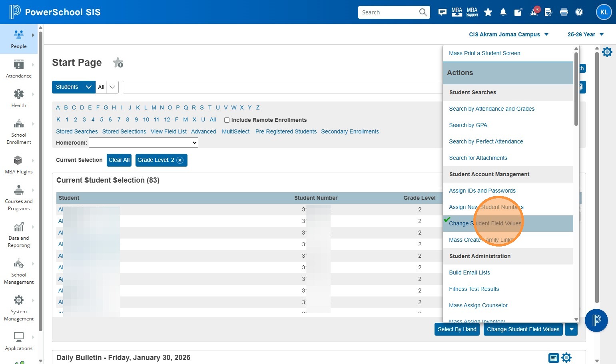Expand the Students search type dropdown
This screenshot has height=364, width=616.
[x=74, y=87]
